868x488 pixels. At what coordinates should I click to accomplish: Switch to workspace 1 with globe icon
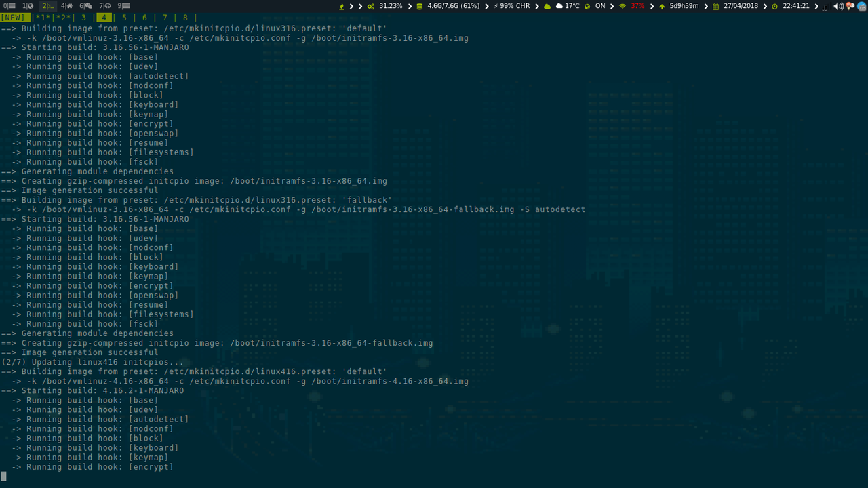pos(28,6)
